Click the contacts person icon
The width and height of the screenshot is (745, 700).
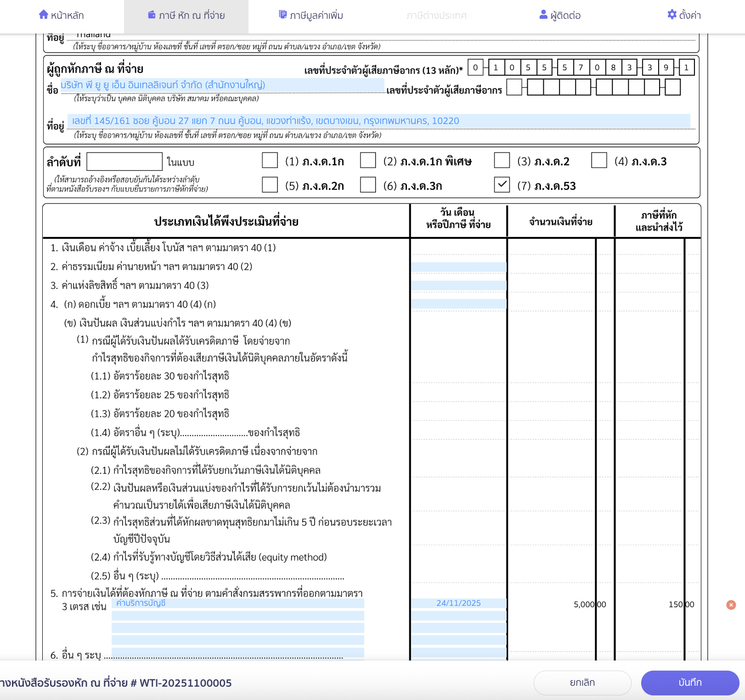[x=543, y=15]
